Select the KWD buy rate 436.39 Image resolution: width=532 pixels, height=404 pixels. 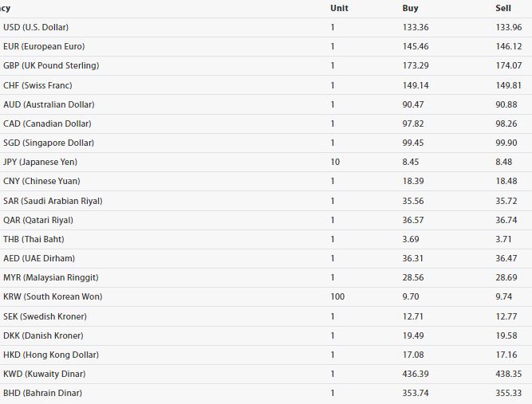pos(416,374)
